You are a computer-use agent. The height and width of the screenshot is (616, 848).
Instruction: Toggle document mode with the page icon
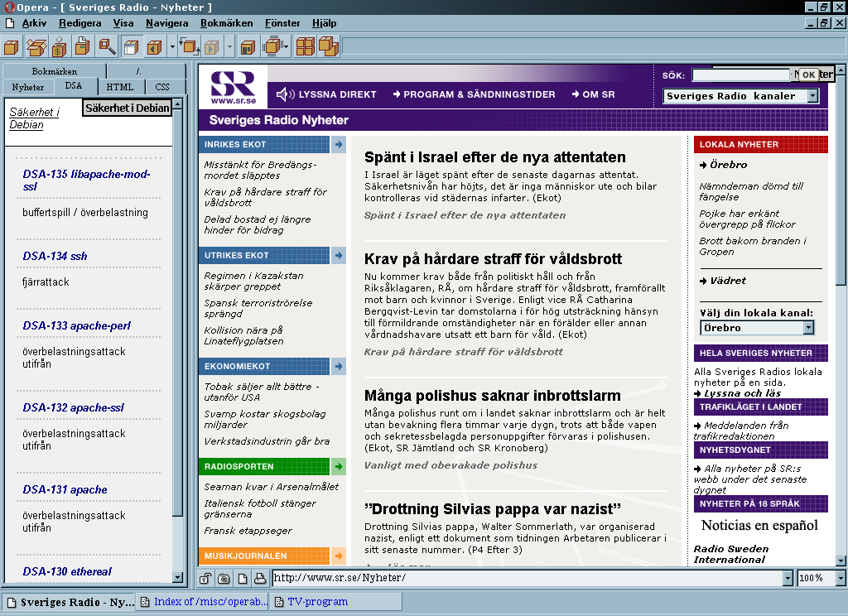tap(243, 578)
